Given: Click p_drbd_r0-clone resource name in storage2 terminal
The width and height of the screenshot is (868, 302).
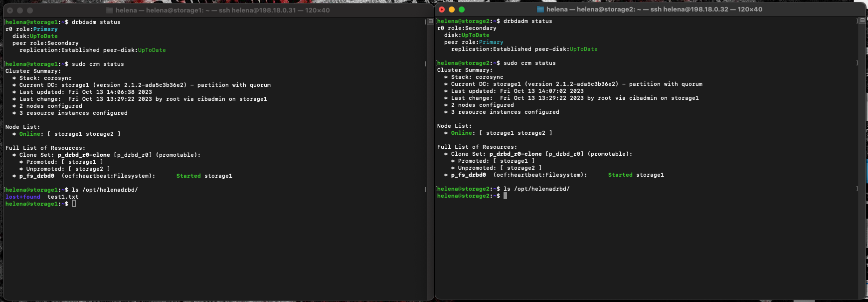Looking at the screenshot, I should pos(516,154).
